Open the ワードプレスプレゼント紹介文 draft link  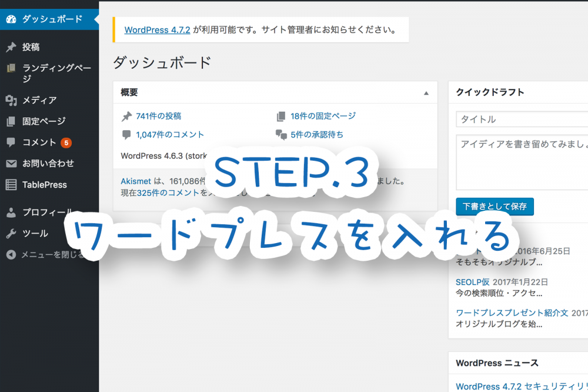click(512, 313)
